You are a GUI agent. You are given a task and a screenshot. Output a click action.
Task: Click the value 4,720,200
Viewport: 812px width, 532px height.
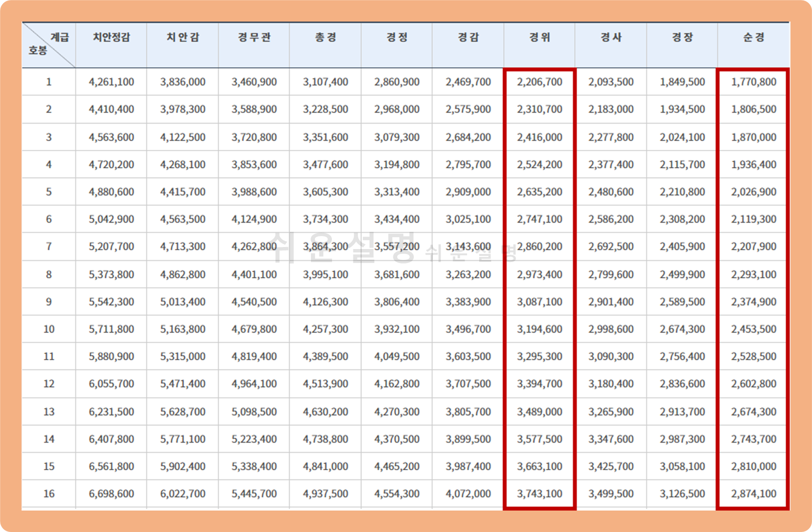(111, 165)
